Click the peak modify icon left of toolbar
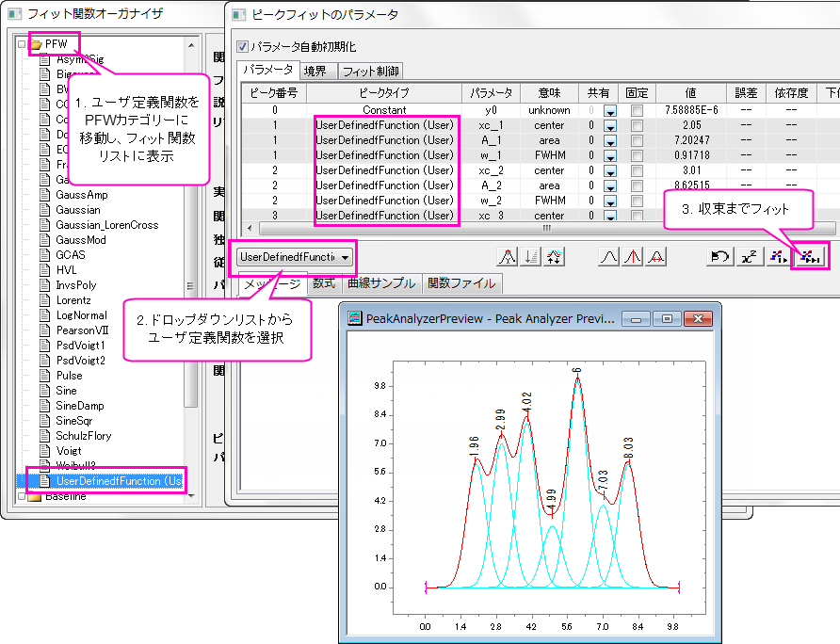This screenshot has width=840, height=644. point(508,257)
